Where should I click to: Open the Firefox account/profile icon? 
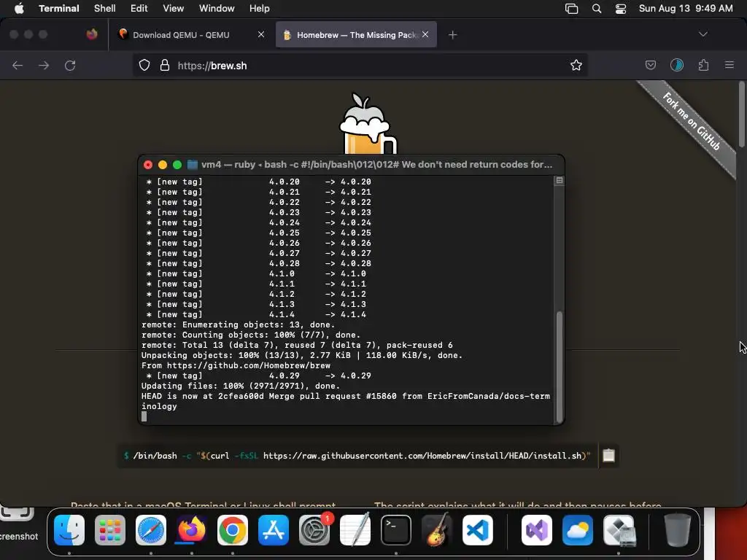pyautogui.click(x=677, y=65)
